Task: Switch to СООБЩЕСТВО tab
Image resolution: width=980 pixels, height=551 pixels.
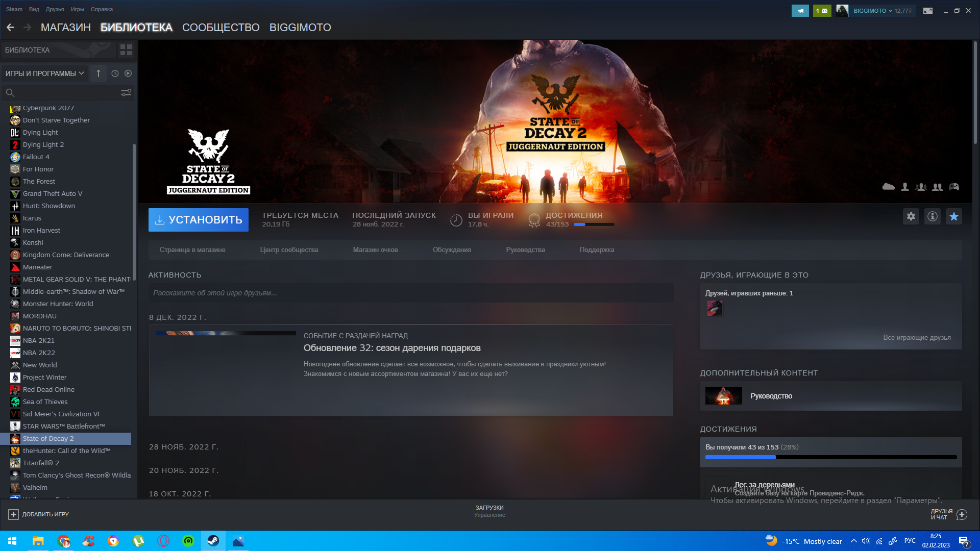Action: click(221, 28)
